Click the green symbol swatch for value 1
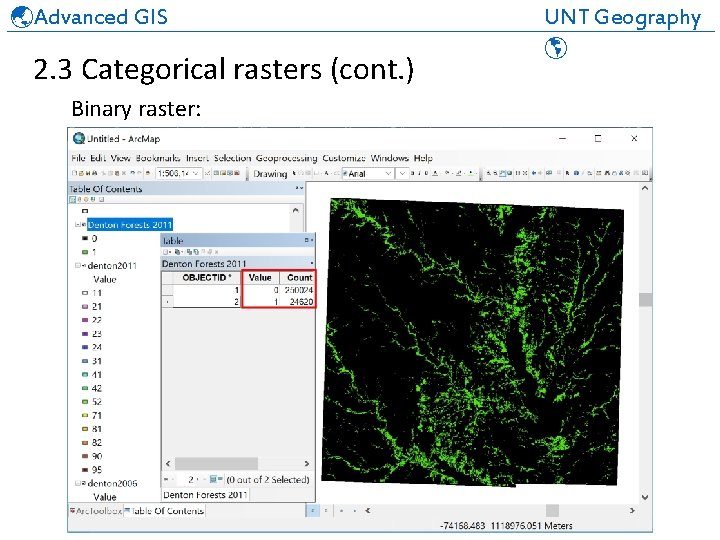The height and width of the screenshot is (540, 720). [84, 252]
